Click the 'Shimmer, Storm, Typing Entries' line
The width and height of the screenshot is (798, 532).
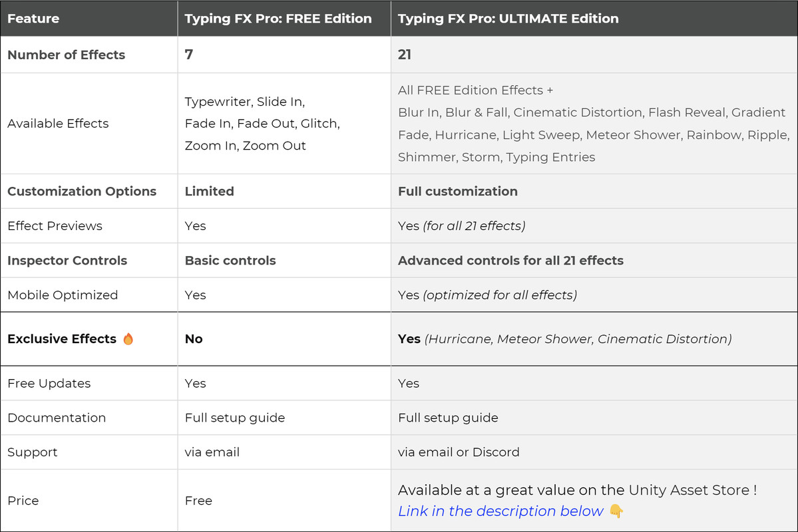click(x=497, y=157)
